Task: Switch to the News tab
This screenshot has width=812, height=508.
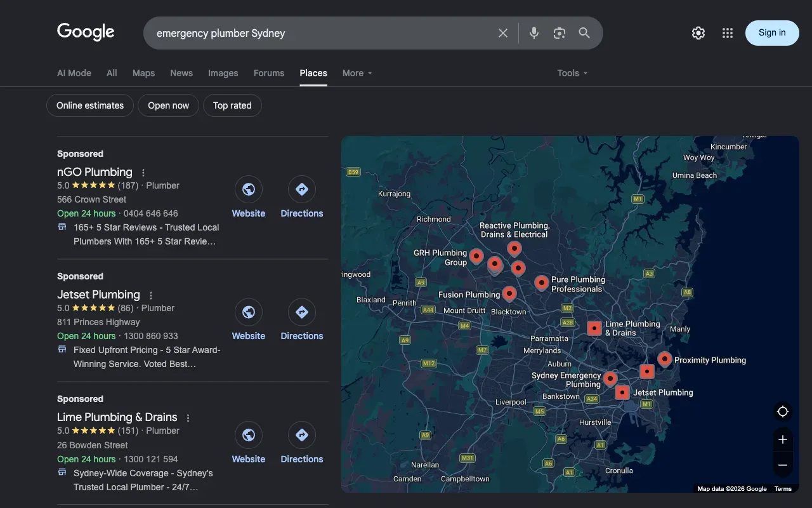Action: click(181, 73)
